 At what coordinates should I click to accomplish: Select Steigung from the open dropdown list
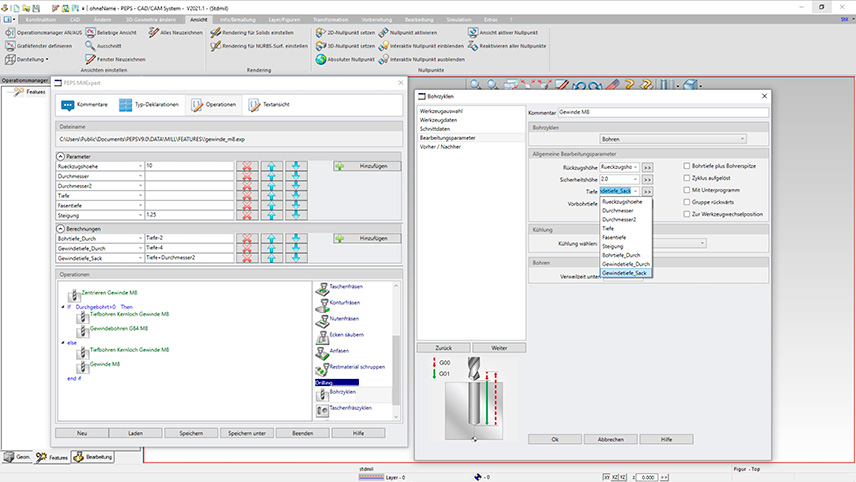click(x=613, y=246)
